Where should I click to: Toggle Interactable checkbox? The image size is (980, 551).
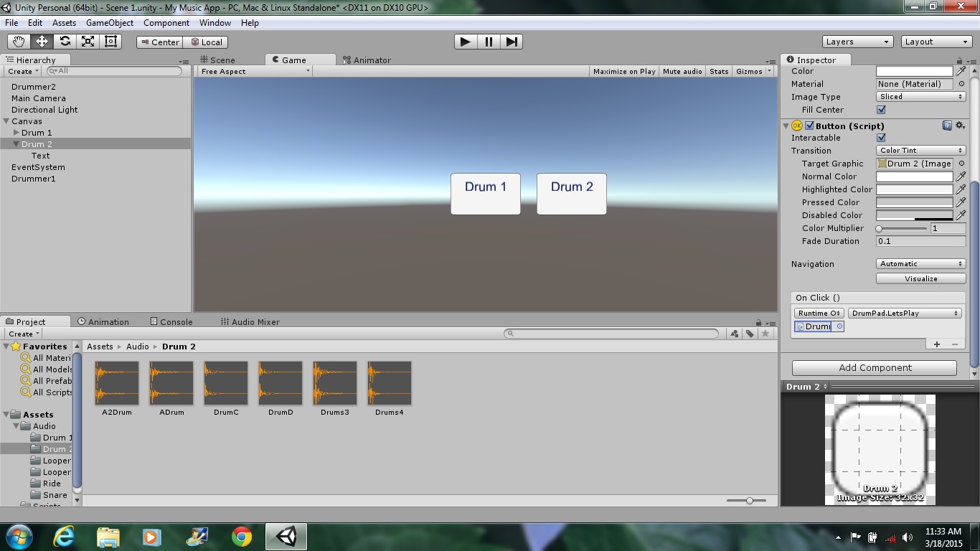(x=881, y=138)
